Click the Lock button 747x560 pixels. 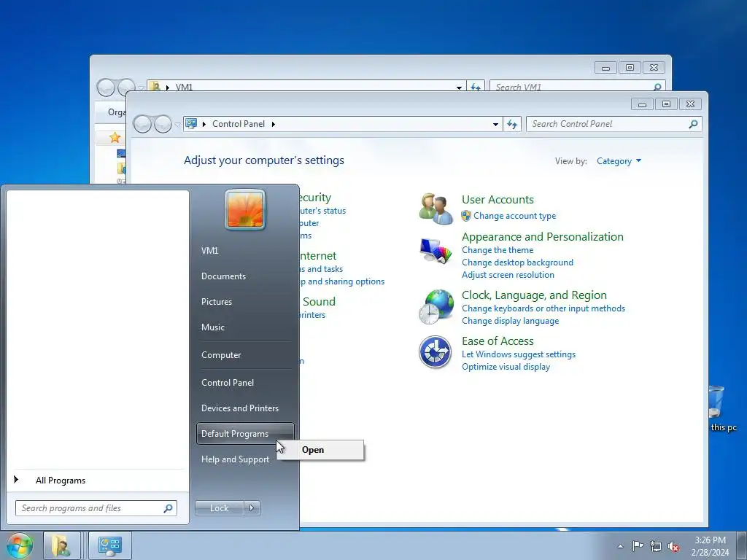tap(219, 508)
